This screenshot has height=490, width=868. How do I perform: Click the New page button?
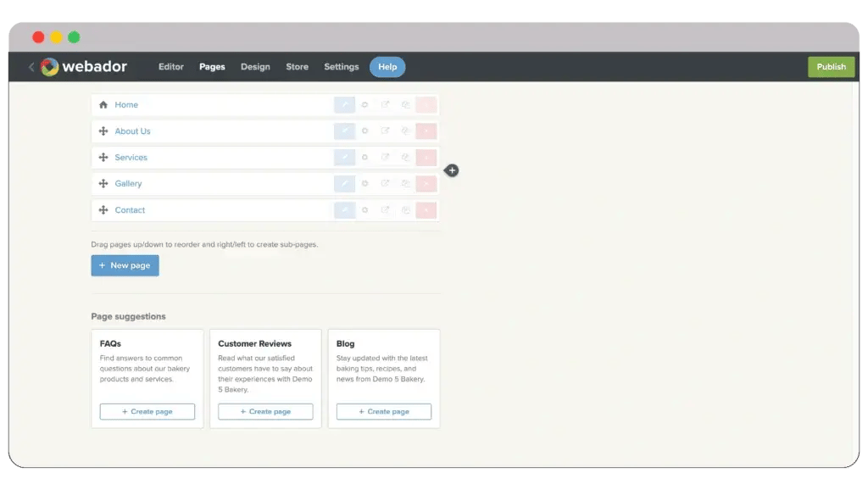coord(125,265)
